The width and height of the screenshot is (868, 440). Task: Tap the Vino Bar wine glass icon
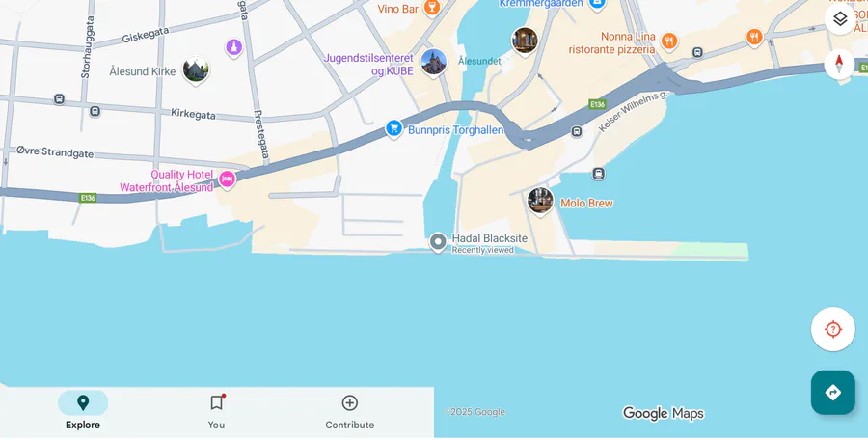(431, 8)
